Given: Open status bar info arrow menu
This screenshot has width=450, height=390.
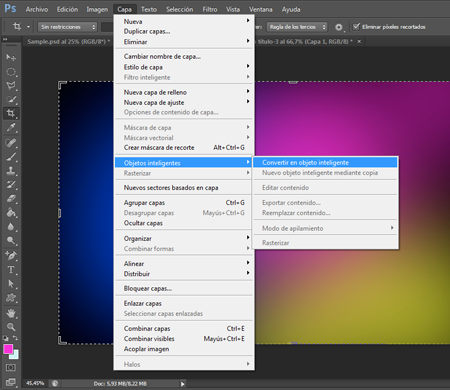Looking at the screenshot, I should point(182,384).
